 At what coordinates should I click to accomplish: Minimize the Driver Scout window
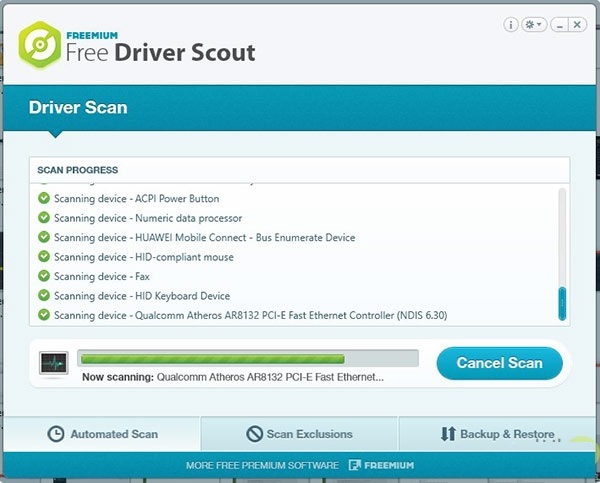pos(559,24)
